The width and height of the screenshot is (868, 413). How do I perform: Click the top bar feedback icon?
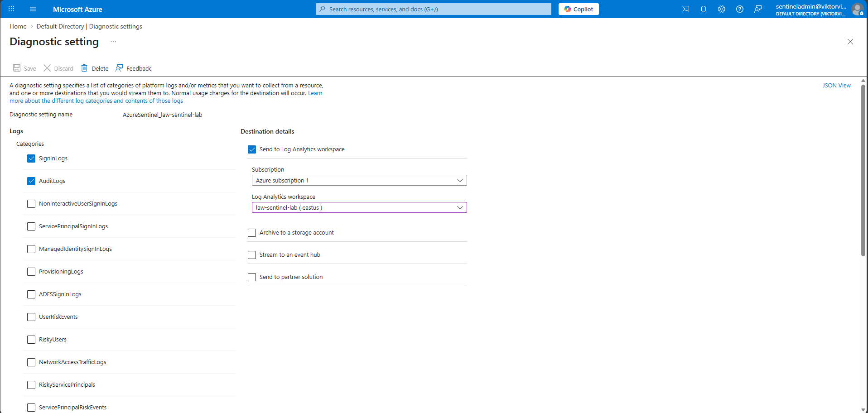tap(757, 9)
